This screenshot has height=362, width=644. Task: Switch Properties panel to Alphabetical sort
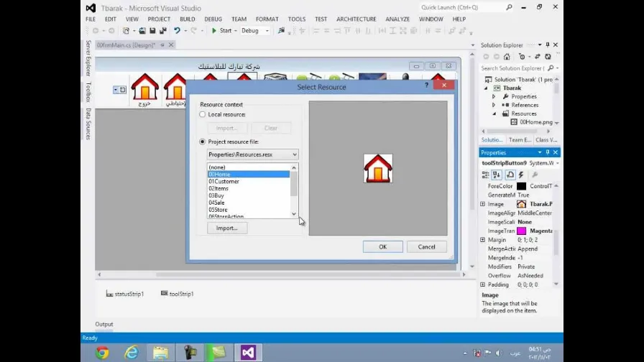[497, 175]
